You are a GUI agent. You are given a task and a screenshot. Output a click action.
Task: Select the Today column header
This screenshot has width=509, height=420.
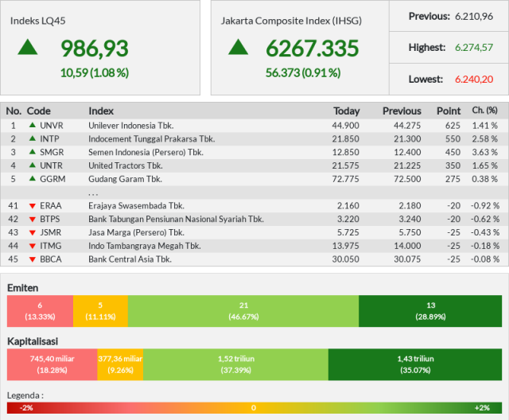pyautogui.click(x=347, y=111)
